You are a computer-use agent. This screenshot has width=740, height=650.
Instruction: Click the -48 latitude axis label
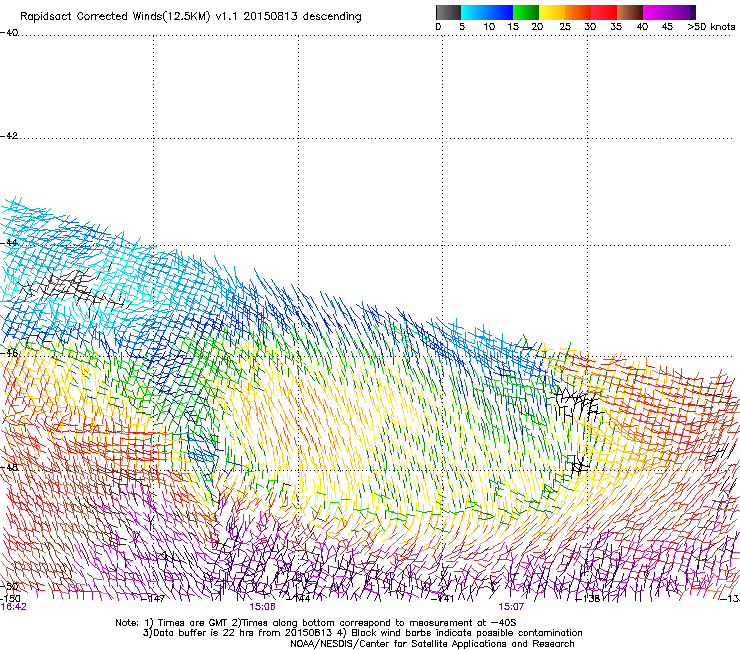(9, 467)
